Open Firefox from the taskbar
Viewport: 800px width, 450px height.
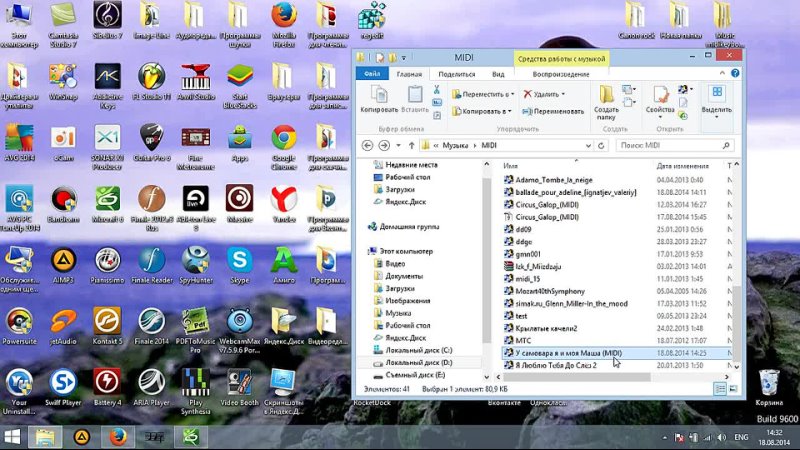tap(118, 437)
